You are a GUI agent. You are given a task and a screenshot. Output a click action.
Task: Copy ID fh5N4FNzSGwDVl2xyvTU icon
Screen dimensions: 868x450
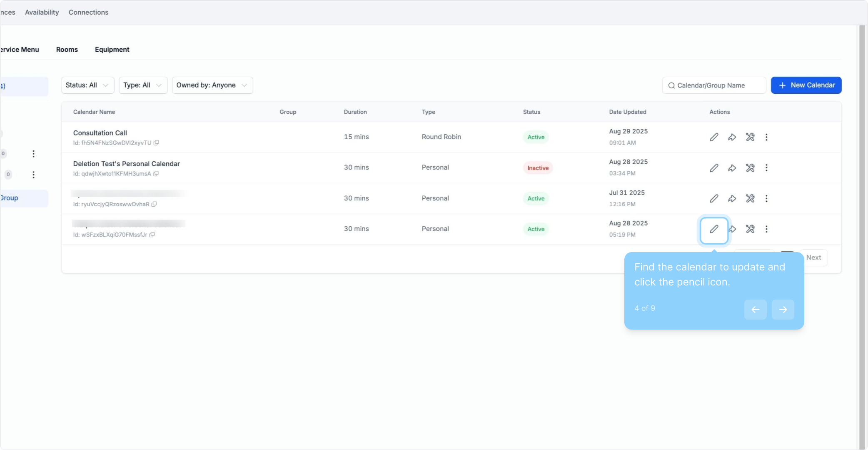[x=156, y=143]
